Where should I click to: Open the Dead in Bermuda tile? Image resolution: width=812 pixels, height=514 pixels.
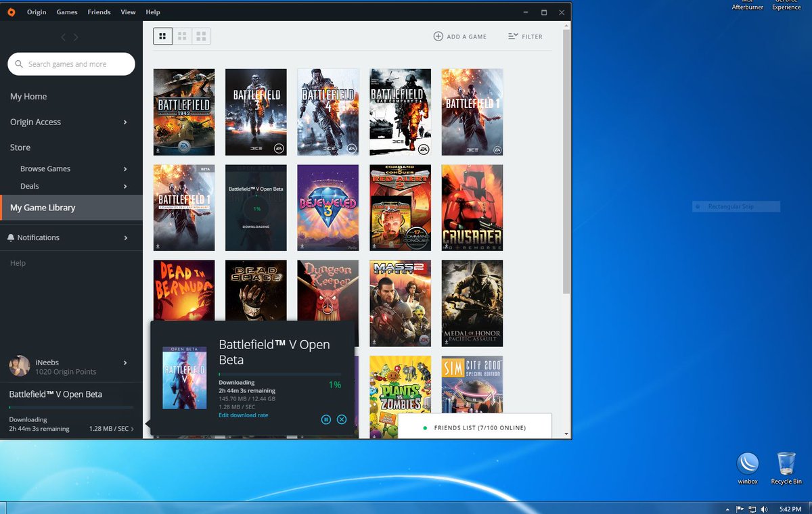coord(184,291)
